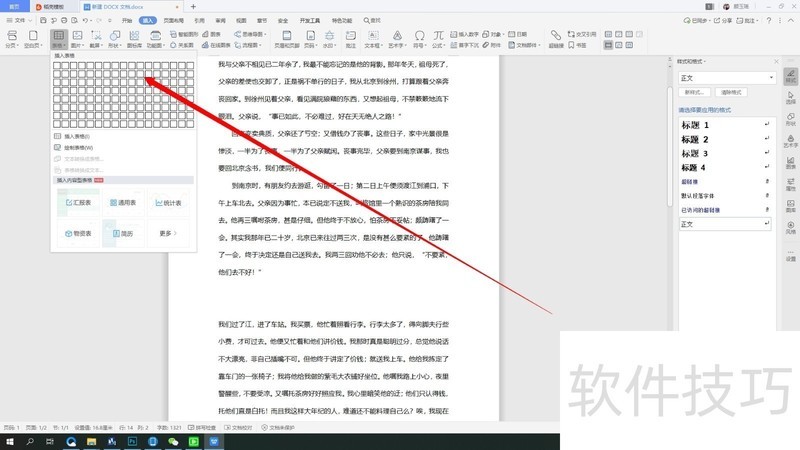Insert the 日期 (date)

[517, 34]
